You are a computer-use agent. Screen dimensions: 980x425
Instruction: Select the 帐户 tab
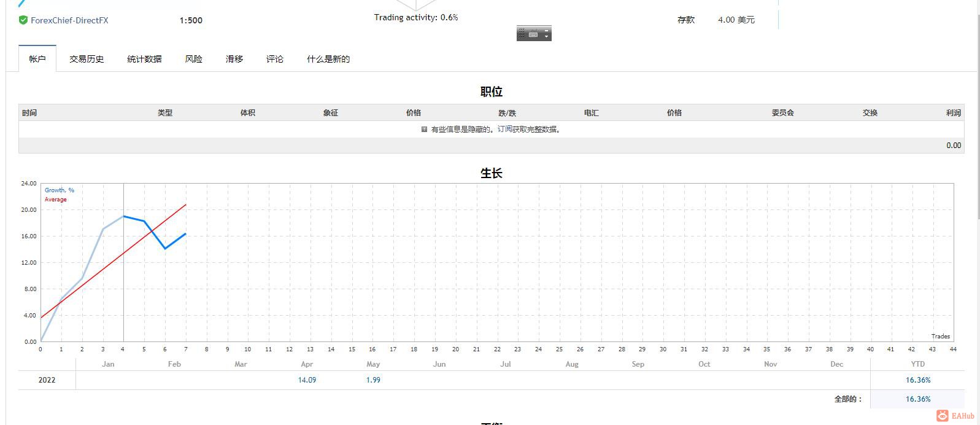tap(37, 59)
